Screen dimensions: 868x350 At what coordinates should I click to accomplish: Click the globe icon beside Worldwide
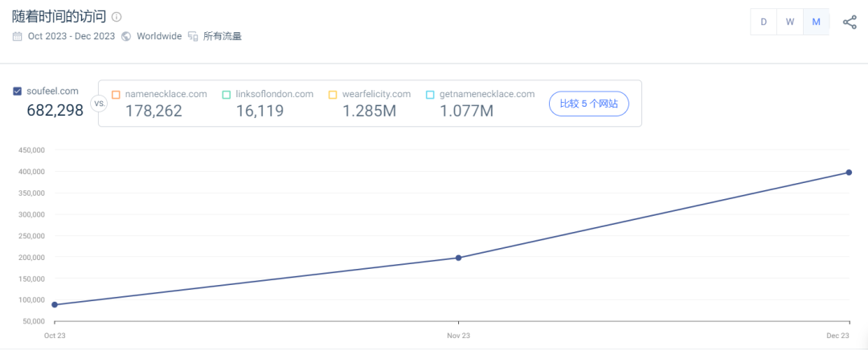pyautogui.click(x=126, y=36)
